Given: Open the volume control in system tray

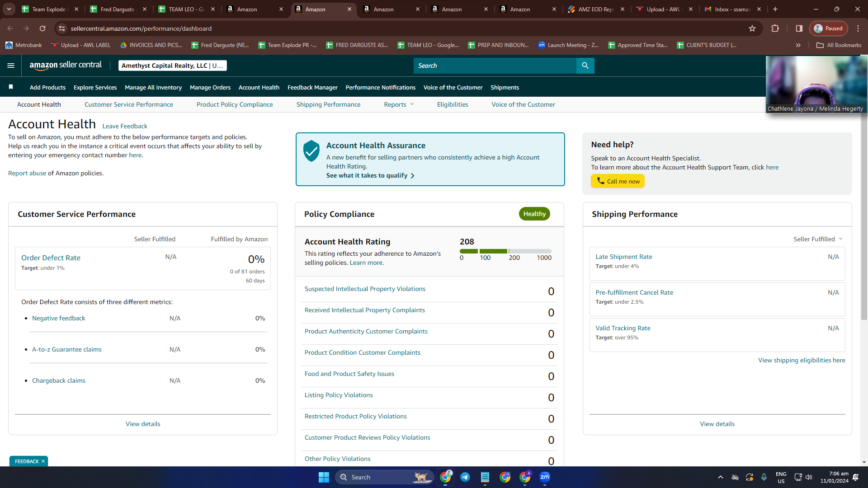Looking at the screenshot, I should point(809,477).
